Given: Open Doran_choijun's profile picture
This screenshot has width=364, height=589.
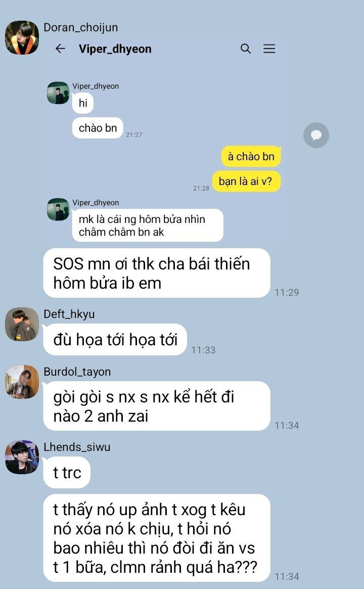Looking at the screenshot, I should click(x=22, y=37).
